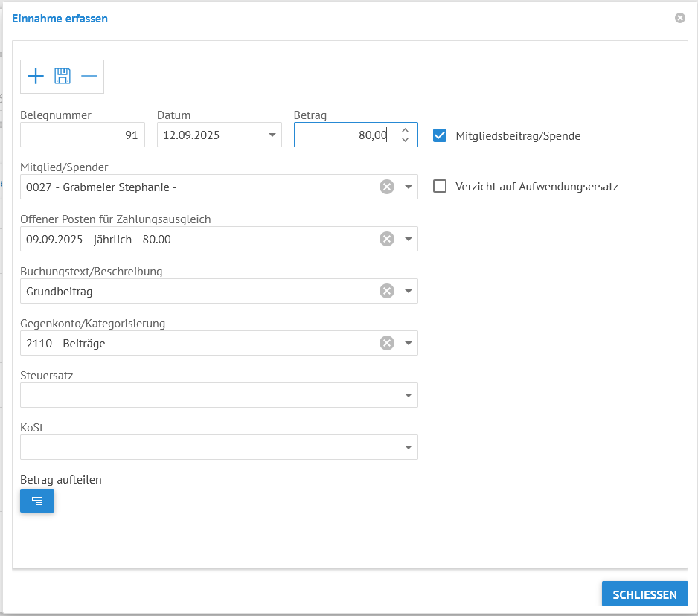The image size is (698, 616).
Task: Clear the Buchungstext/Beschreibung field
Action: point(386,291)
